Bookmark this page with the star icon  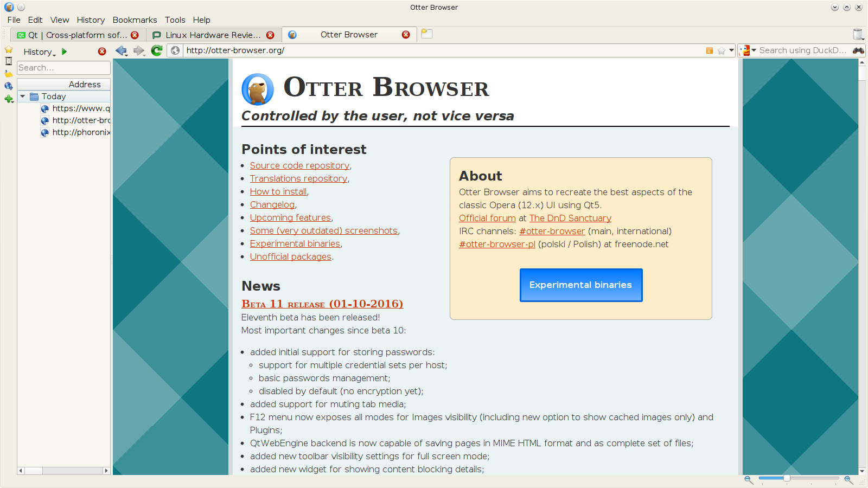coord(722,50)
